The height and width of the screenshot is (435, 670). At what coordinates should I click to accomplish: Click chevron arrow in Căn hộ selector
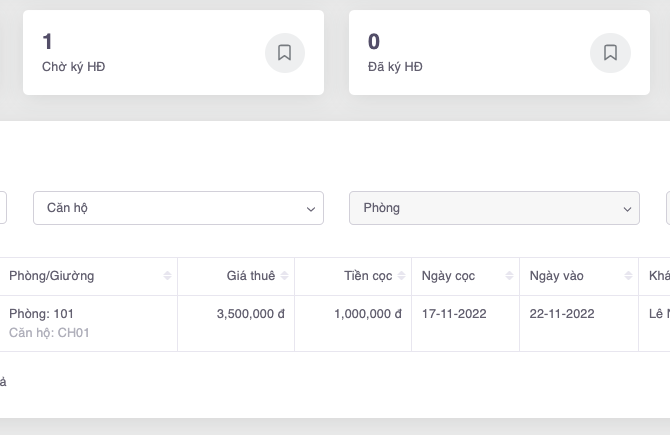click(x=309, y=209)
